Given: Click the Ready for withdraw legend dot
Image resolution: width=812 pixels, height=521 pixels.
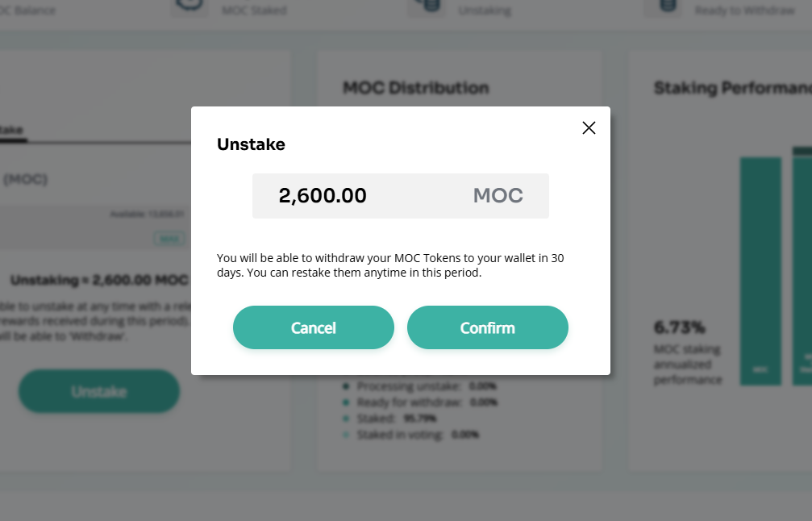Looking at the screenshot, I should tap(346, 402).
